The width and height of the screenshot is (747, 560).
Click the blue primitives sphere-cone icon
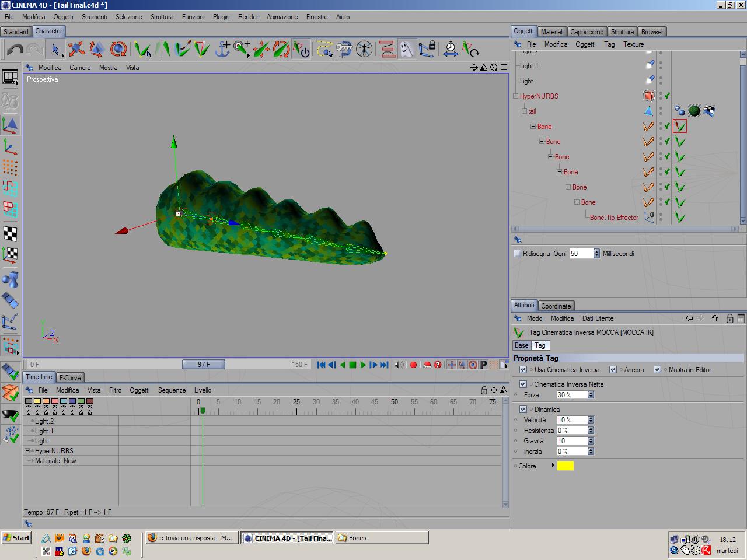click(x=11, y=280)
